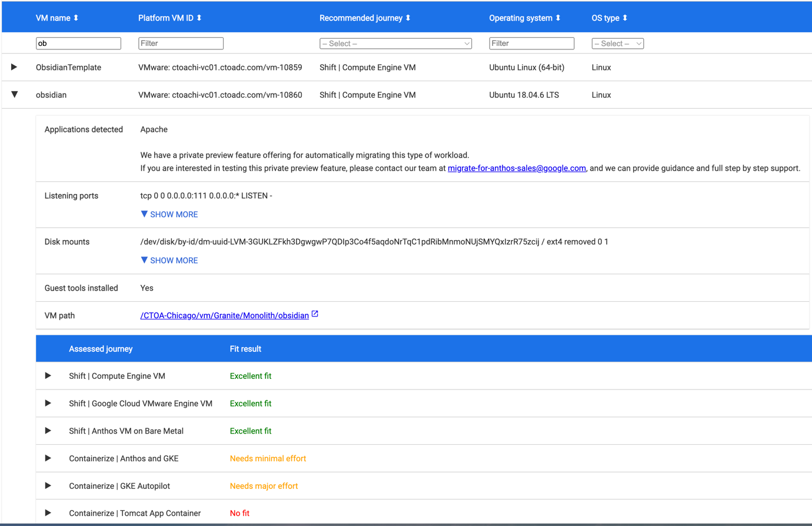Sort by OS type column
Viewport: 812px width, 526px height.
[625, 18]
